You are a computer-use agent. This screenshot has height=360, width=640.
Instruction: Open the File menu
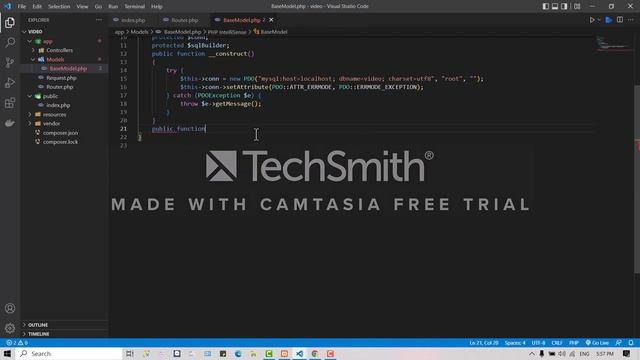click(22, 7)
